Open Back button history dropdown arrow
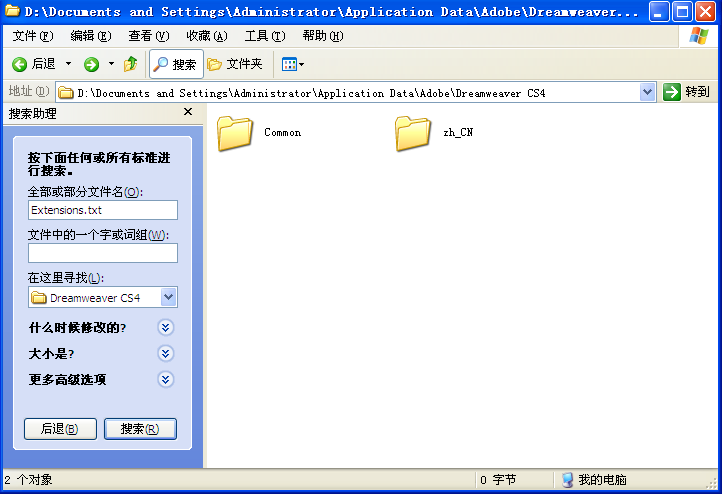The image size is (722, 494). [x=69, y=64]
